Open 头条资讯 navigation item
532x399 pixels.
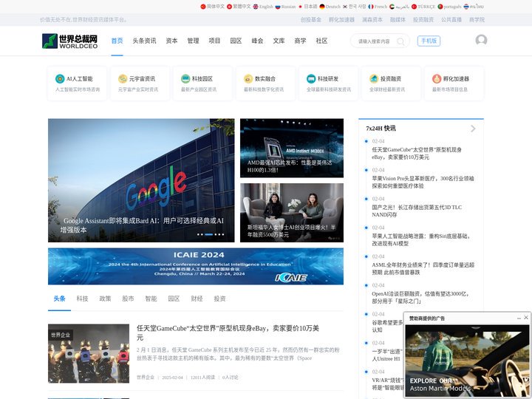[x=144, y=41]
